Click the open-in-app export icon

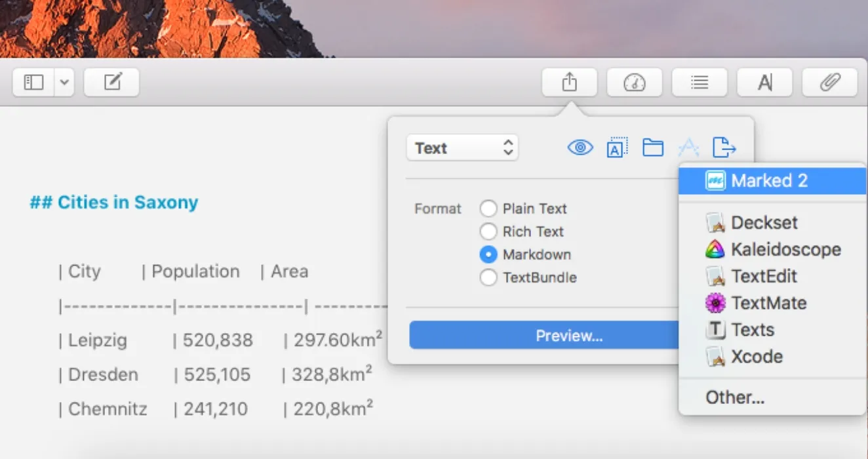tap(724, 147)
